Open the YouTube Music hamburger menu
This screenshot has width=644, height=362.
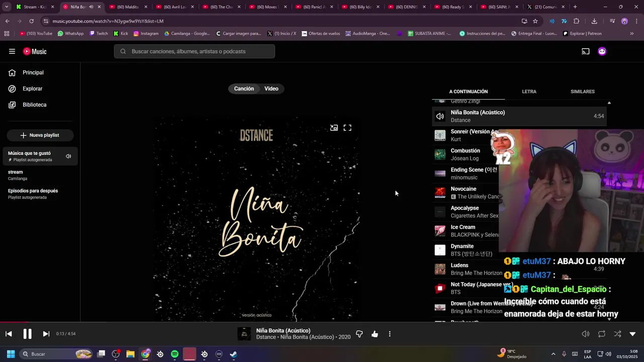click(x=12, y=51)
